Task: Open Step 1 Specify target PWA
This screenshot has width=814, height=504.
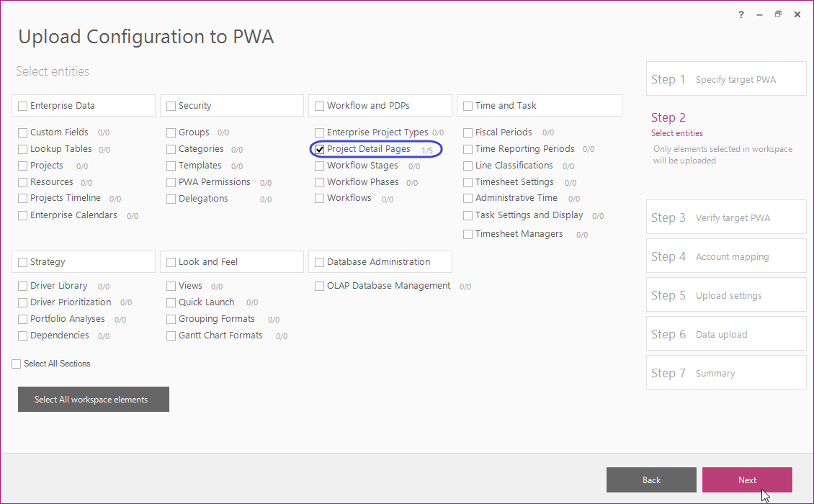Action: pos(726,79)
